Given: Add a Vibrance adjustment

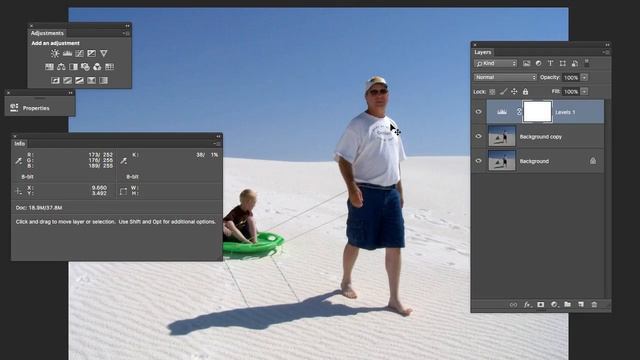Looking at the screenshot, I should (104, 53).
